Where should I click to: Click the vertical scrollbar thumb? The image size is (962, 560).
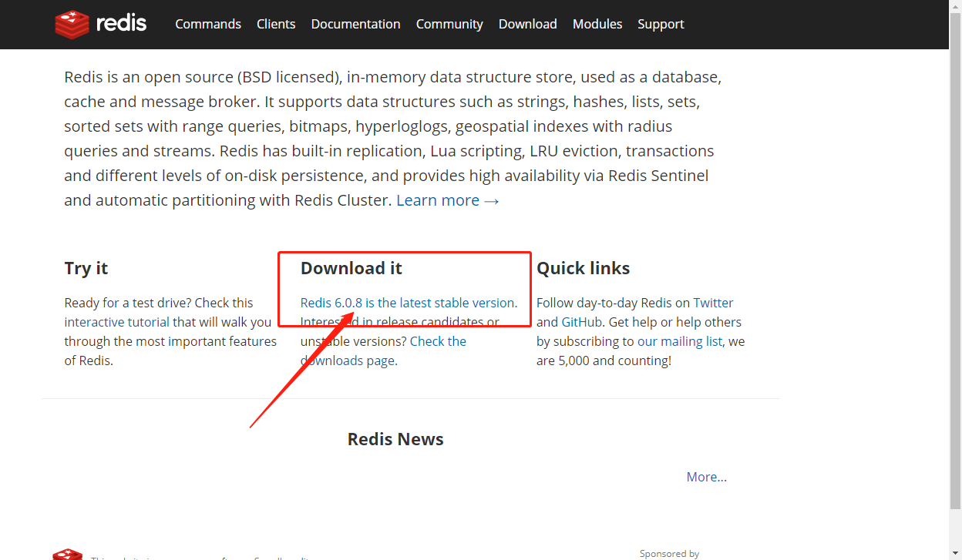click(x=955, y=262)
